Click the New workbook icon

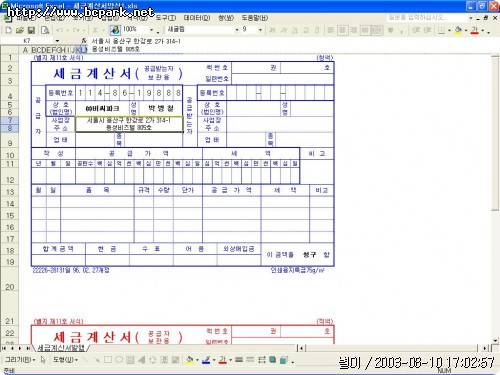click(9, 30)
